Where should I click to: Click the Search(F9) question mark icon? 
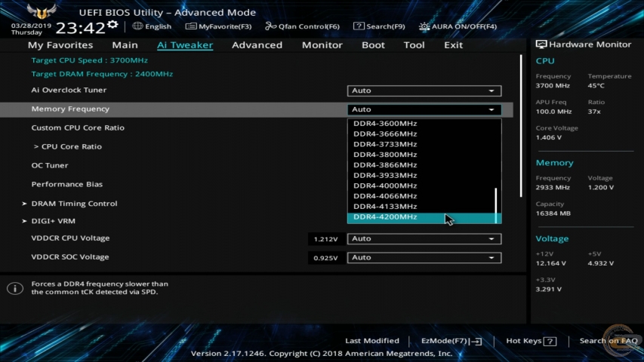[359, 26]
